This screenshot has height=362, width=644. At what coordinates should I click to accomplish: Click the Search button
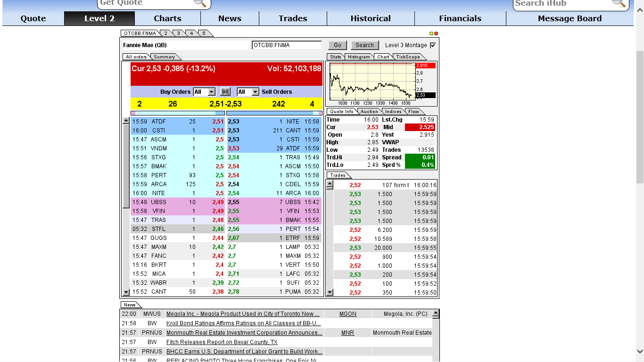[364, 45]
